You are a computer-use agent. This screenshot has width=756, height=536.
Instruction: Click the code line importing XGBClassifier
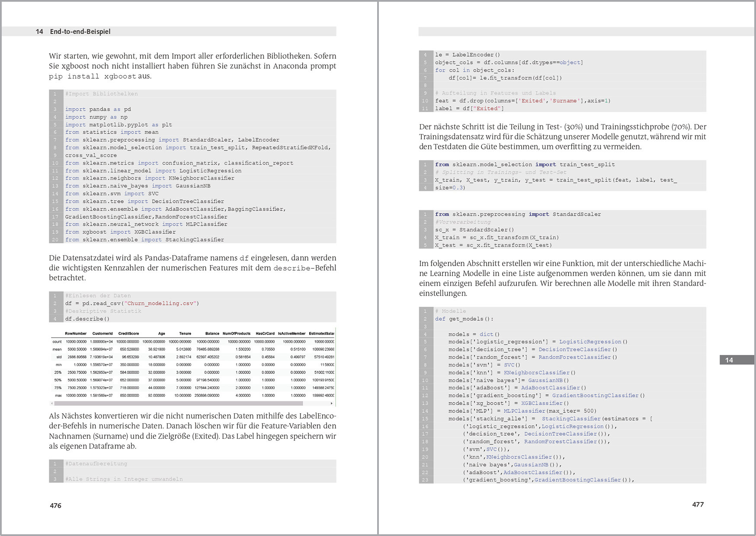pos(120,232)
